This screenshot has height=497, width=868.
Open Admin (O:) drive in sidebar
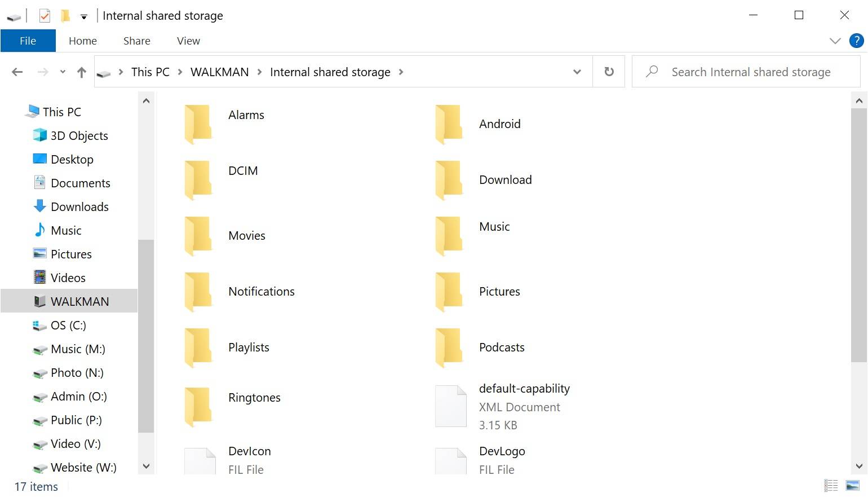coord(79,396)
